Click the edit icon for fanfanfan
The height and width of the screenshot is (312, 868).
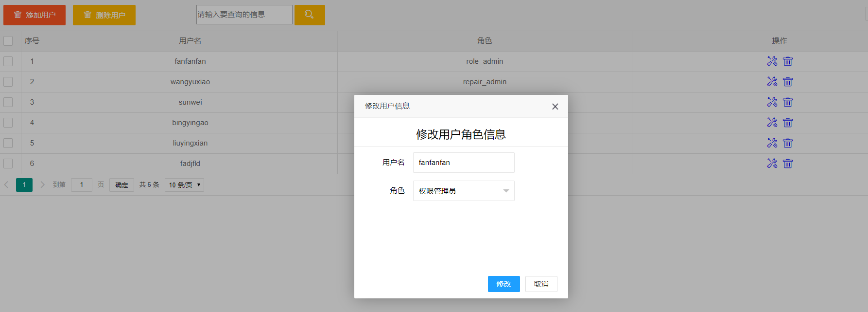click(x=772, y=61)
